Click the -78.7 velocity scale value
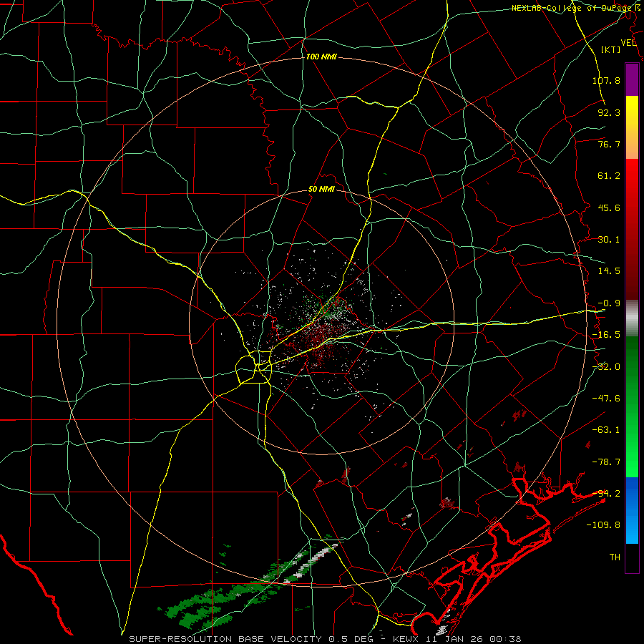644x644 pixels. tap(606, 462)
